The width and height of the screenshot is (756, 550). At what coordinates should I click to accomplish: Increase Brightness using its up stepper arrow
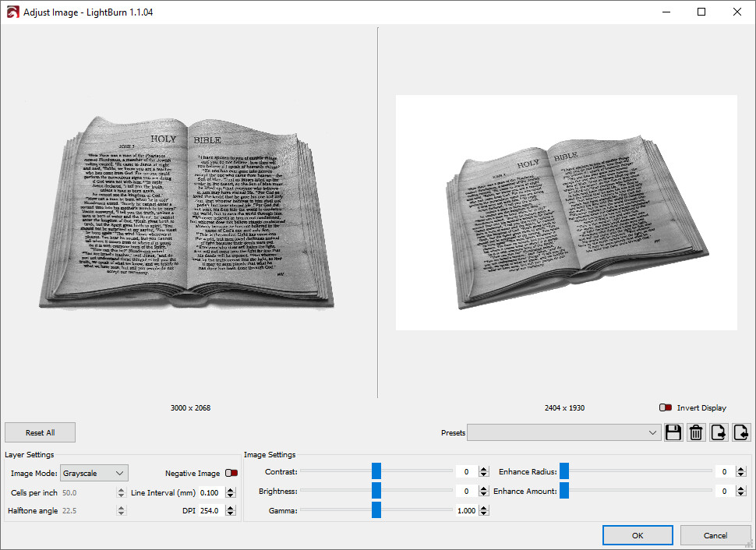[484, 488]
